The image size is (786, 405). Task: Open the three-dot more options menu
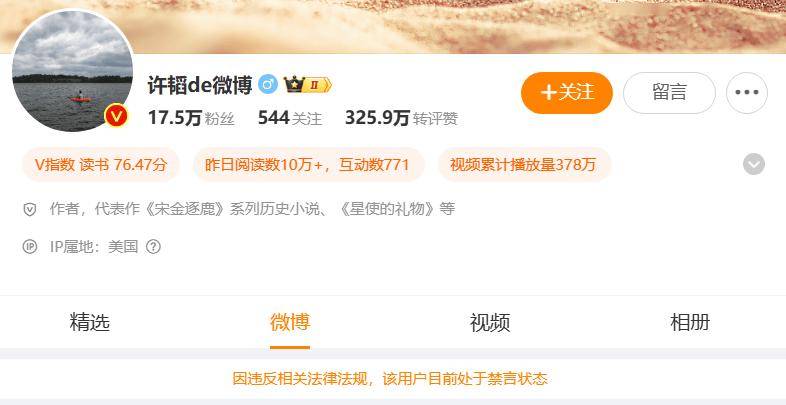[x=746, y=93]
